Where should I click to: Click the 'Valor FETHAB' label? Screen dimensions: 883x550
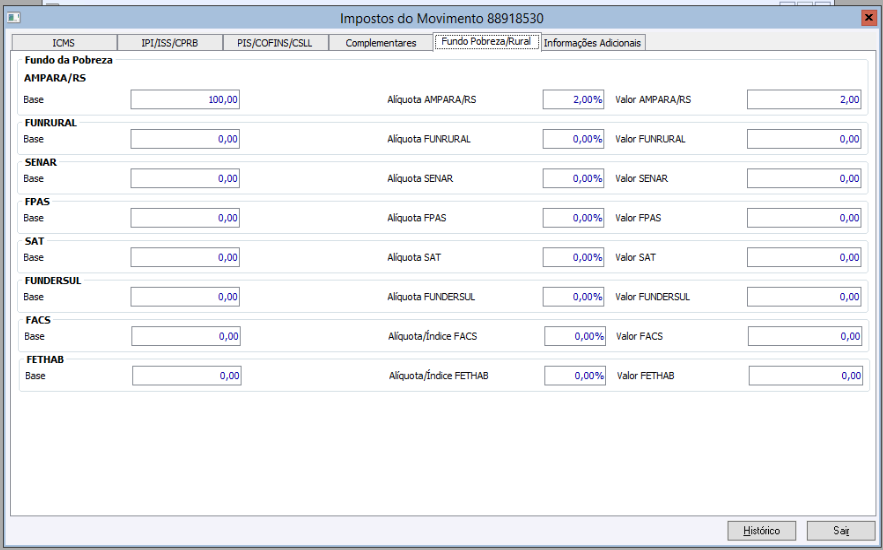point(645,375)
